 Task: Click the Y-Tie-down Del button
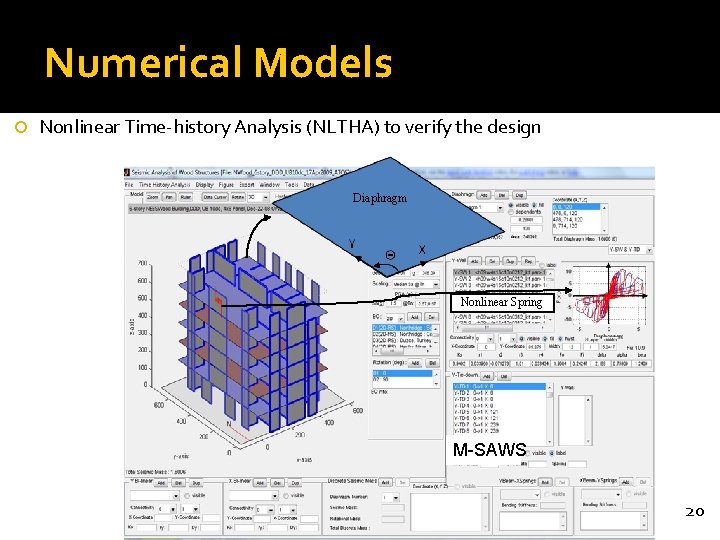[x=504, y=377]
